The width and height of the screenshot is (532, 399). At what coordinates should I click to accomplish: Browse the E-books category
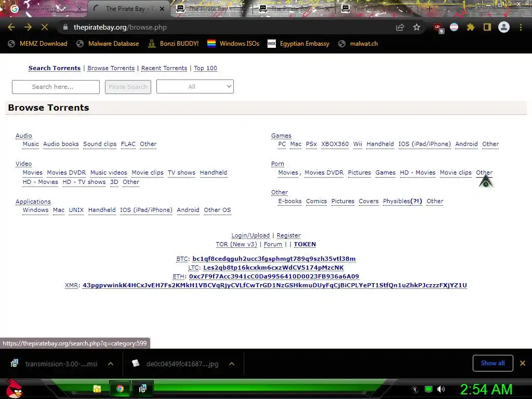(x=290, y=201)
